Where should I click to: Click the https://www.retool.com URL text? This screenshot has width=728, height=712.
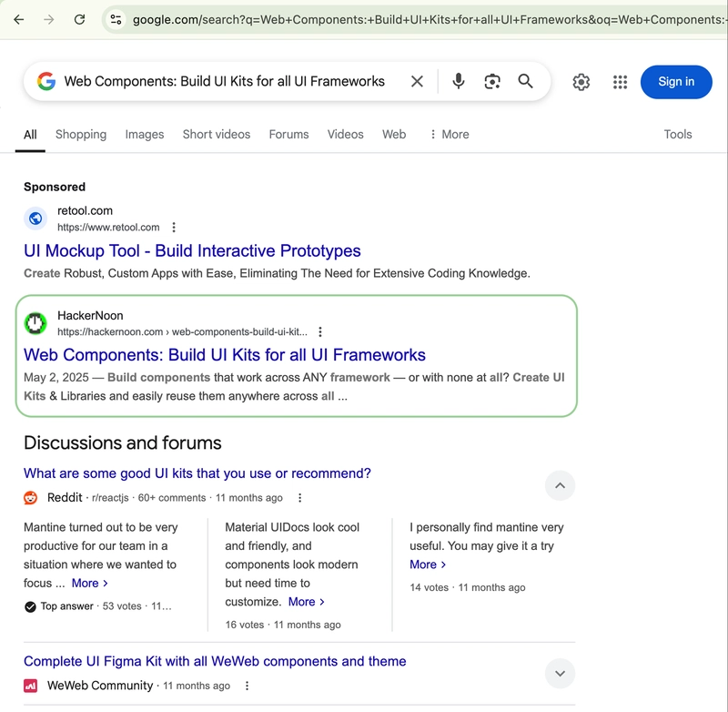click(x=108, y=227)
